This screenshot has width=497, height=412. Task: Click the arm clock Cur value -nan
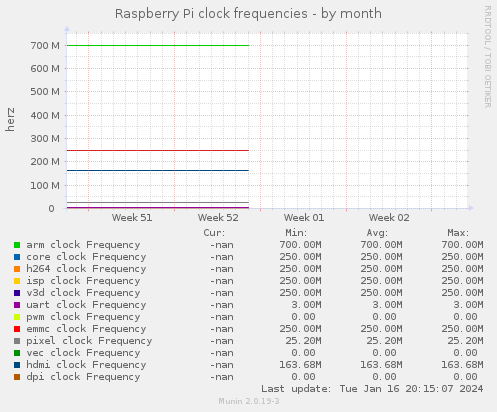pos(222,245)
